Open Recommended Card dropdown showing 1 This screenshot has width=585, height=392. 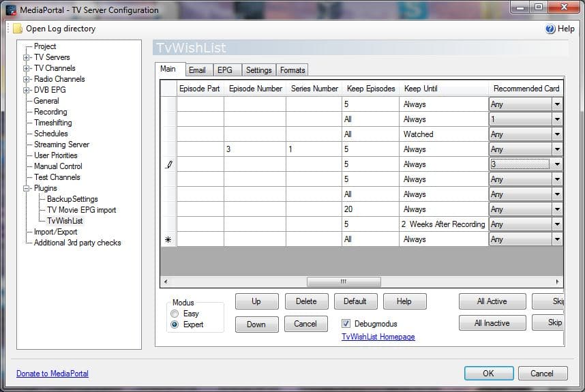tap(557, 119)
